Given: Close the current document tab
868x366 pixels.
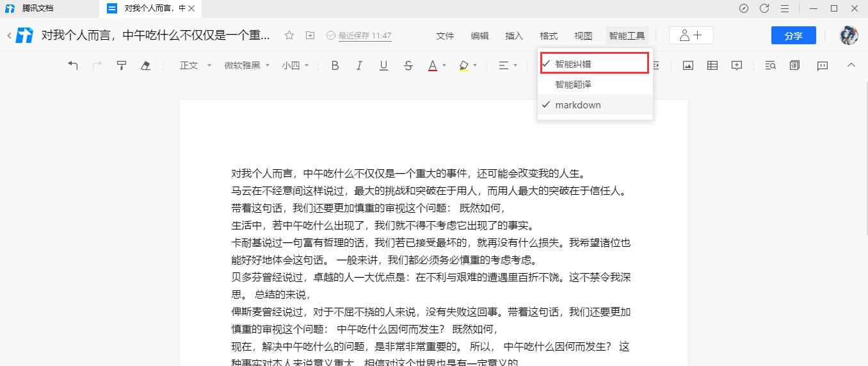Looking at the screenshot, I should click(x=191, y=8).
